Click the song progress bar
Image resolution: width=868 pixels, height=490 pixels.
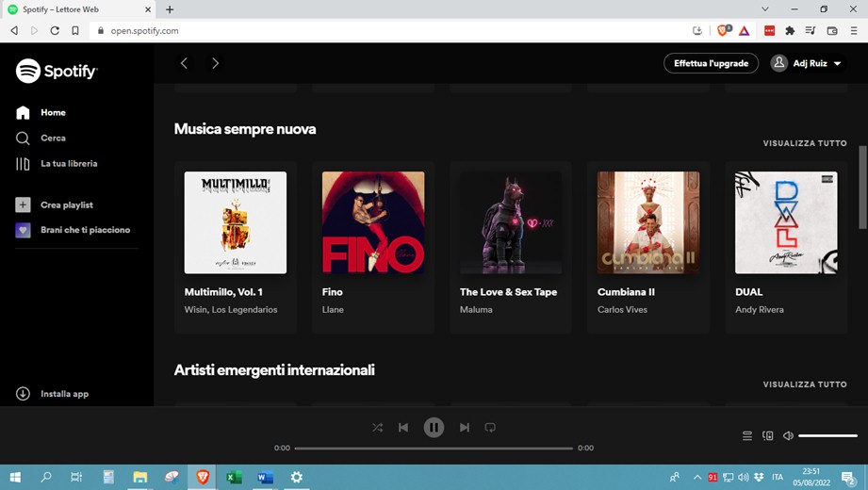(x=434, y=448)
